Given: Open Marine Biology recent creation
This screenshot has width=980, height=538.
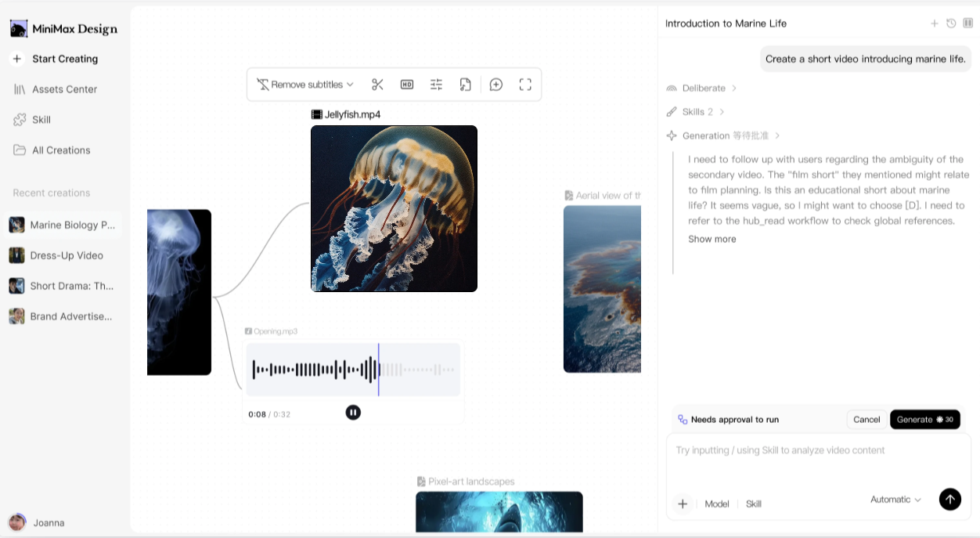Looking at the screenshot, I should coord(62,225).
